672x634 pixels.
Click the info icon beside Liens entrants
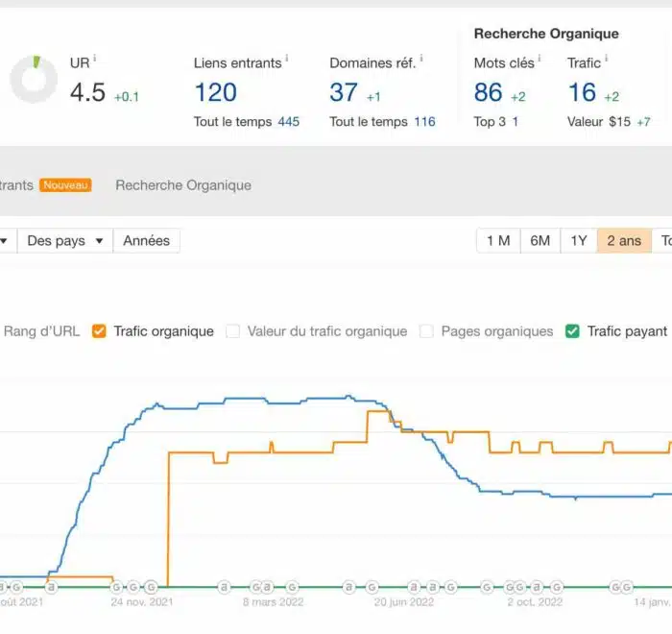(287, 59)
